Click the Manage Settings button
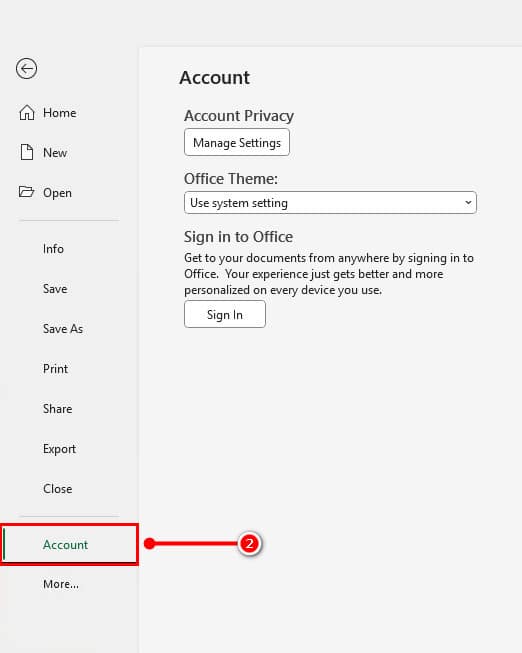The height and width of the screenshot is (653, 522). (237, 142)
